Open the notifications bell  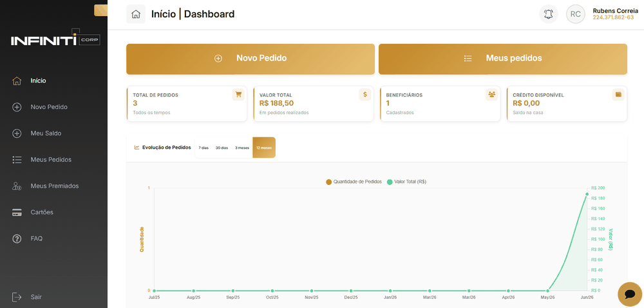point(548,14)
